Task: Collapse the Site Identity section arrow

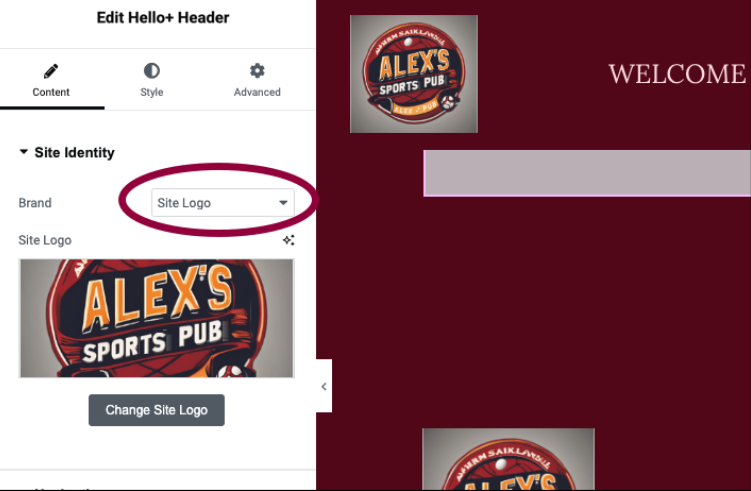Action: 23,152
